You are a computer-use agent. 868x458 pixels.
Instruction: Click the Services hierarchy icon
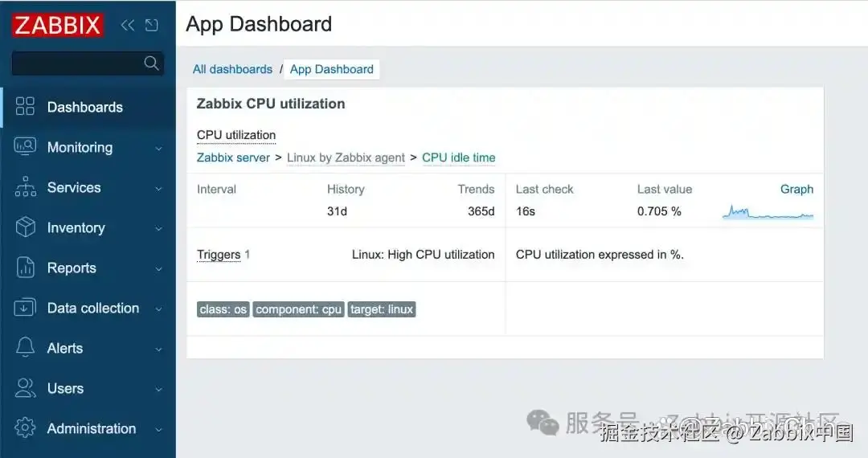click(26, 187)
